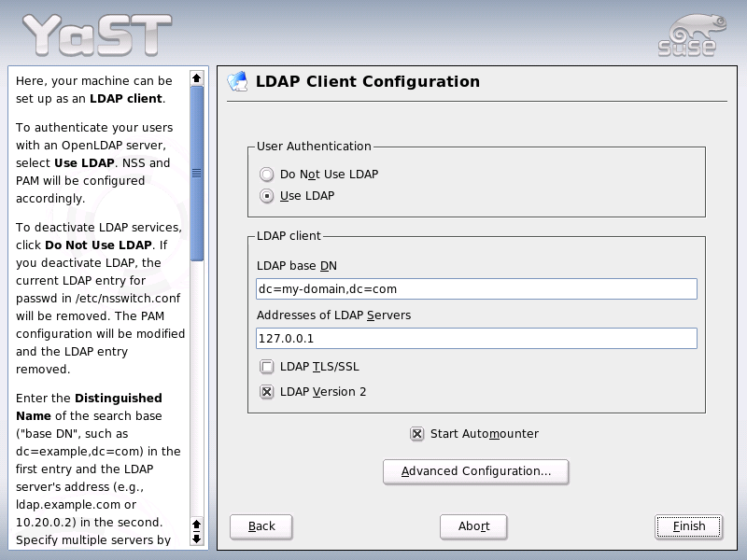Finish the LDAP client configuration
This screenshot has width=747, height=560.
[x=689, y=526]
